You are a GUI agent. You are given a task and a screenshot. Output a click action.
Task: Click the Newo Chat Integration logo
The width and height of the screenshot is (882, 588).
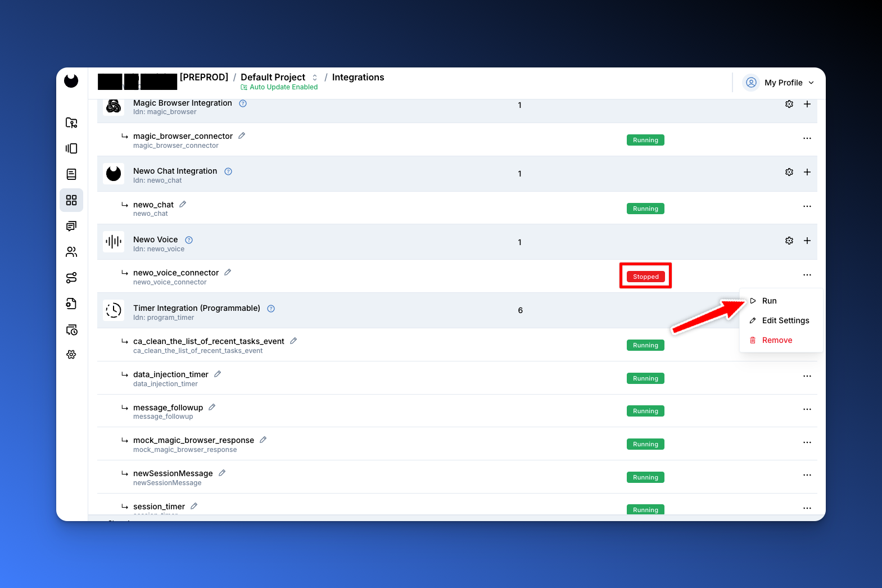114,173
